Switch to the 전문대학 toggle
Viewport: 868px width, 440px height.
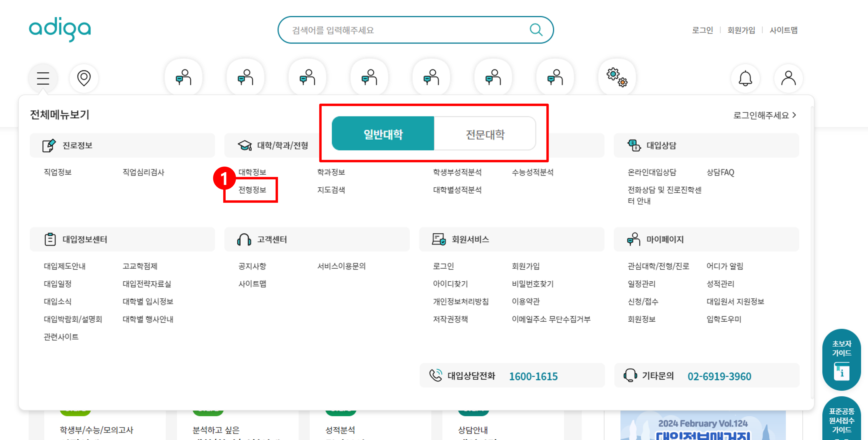tap(485, 134)
